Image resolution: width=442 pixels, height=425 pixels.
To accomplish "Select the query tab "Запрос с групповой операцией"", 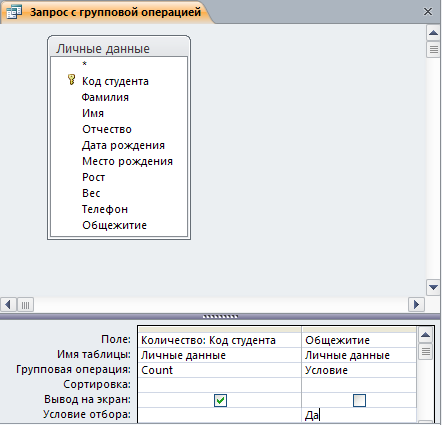I will [x=106, y=12].
